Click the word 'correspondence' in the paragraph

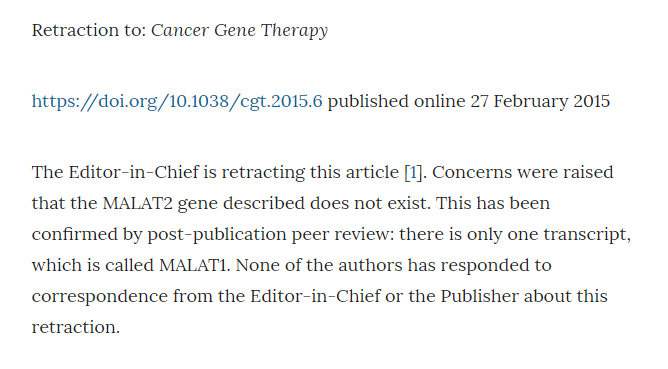(100, 297)
